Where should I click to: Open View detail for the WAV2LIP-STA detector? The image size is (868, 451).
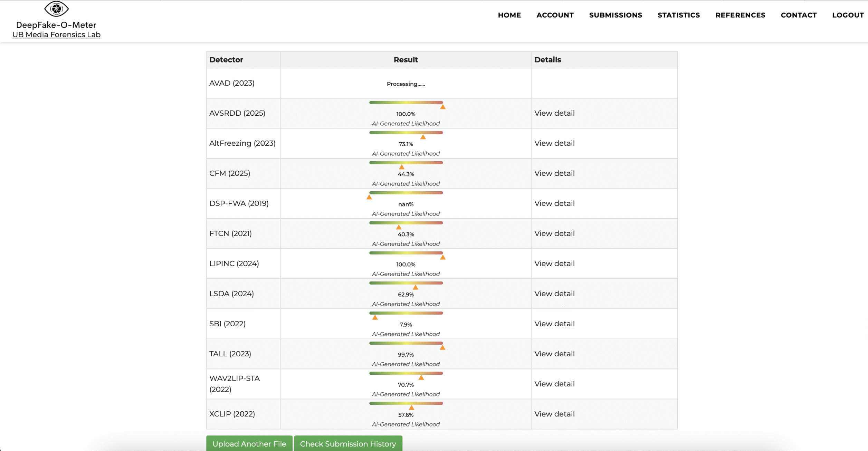554,384
